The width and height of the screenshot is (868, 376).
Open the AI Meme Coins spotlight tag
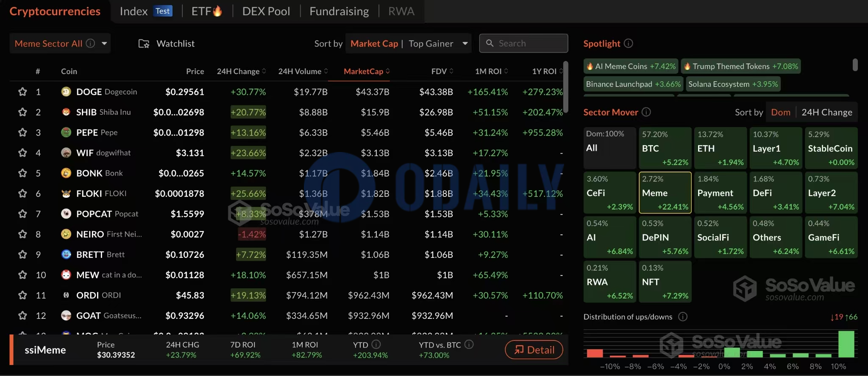click(x=631, y=66)
